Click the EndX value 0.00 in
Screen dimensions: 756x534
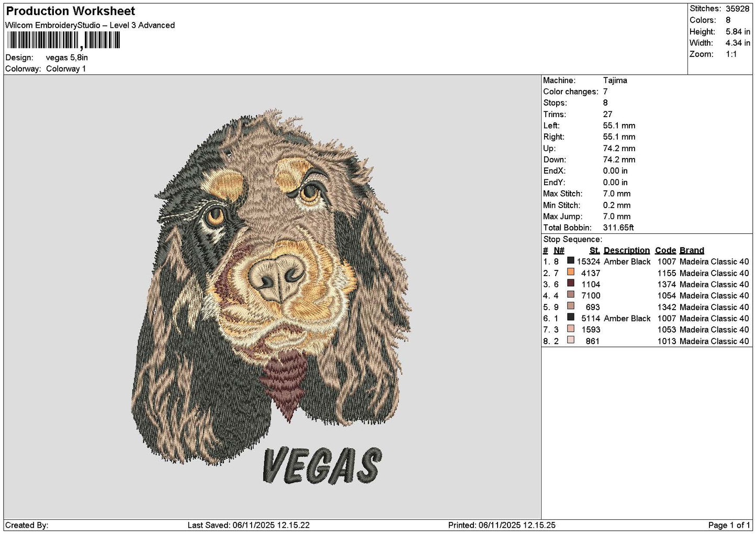[x=616, y=171]
